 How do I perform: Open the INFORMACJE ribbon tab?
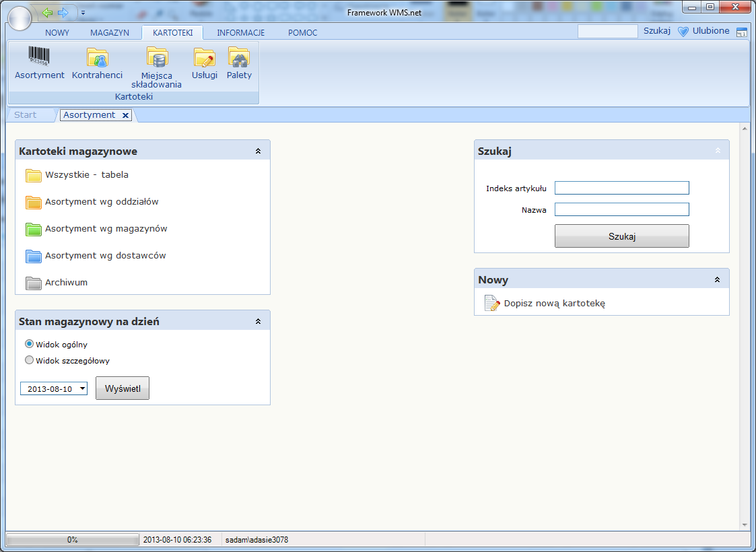pos(240,32)
